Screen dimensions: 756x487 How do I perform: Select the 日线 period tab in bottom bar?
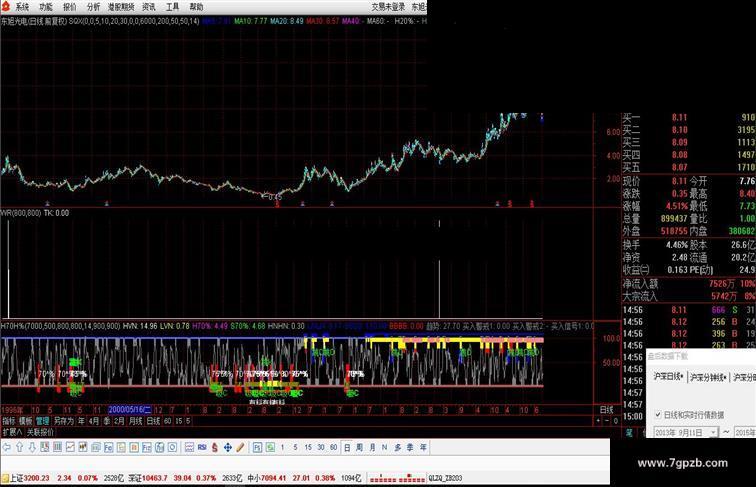[153, 421]
